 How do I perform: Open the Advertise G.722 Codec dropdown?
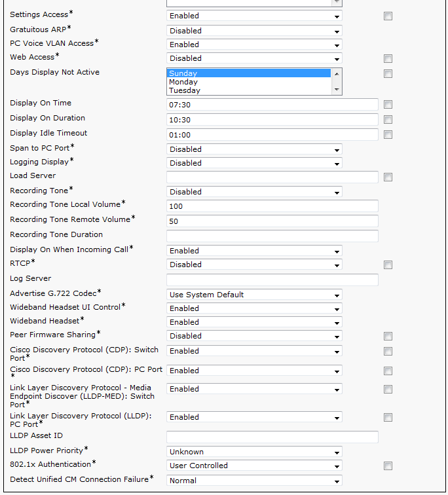tap(254, 295)
